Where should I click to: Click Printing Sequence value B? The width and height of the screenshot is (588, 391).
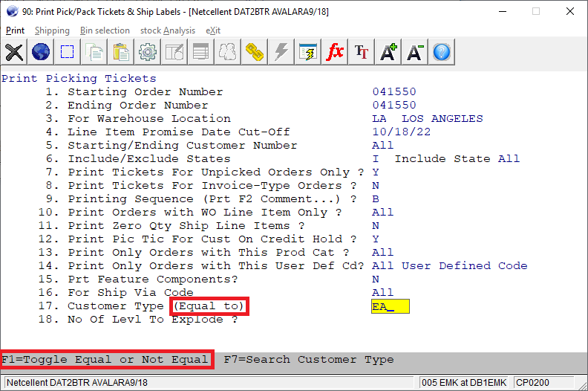pyautogui.click(x=376, y=199)
